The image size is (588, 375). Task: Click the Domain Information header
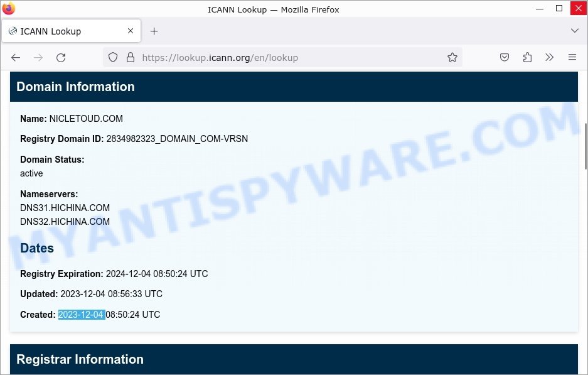tap(294, 87)
